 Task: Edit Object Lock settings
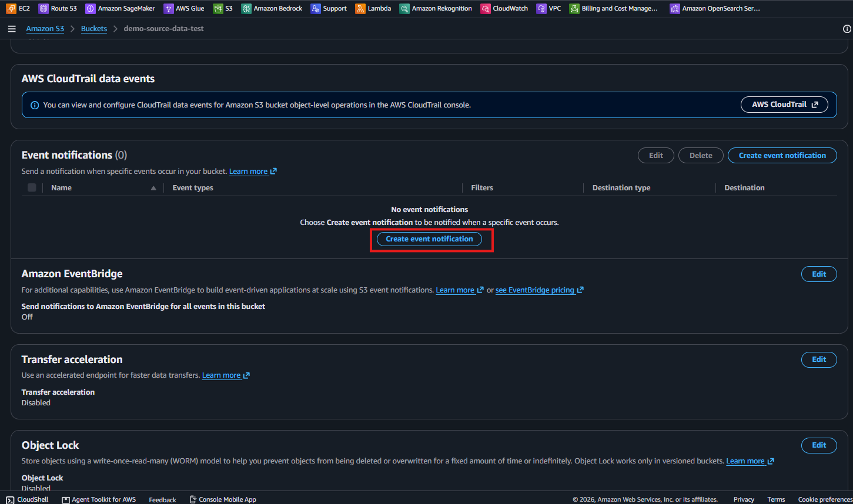coord(819,445)
